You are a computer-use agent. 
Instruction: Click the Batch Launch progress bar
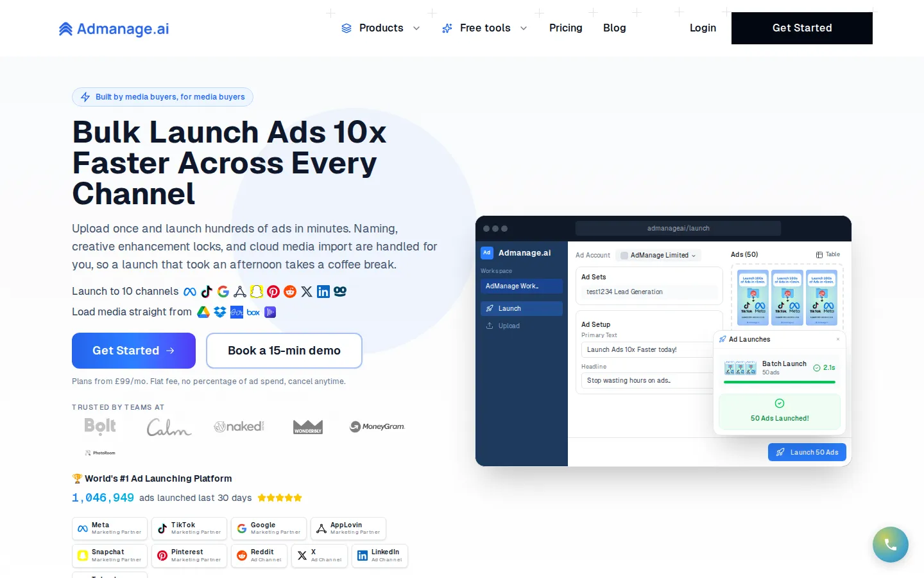[780, 382]
